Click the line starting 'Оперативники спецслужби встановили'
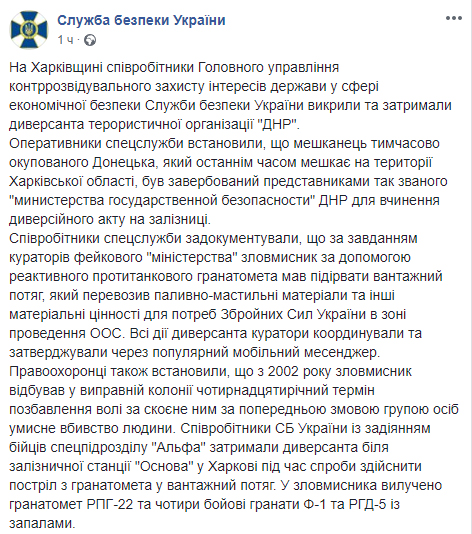This screenshot has width=472, height=534. click(224, 144)
